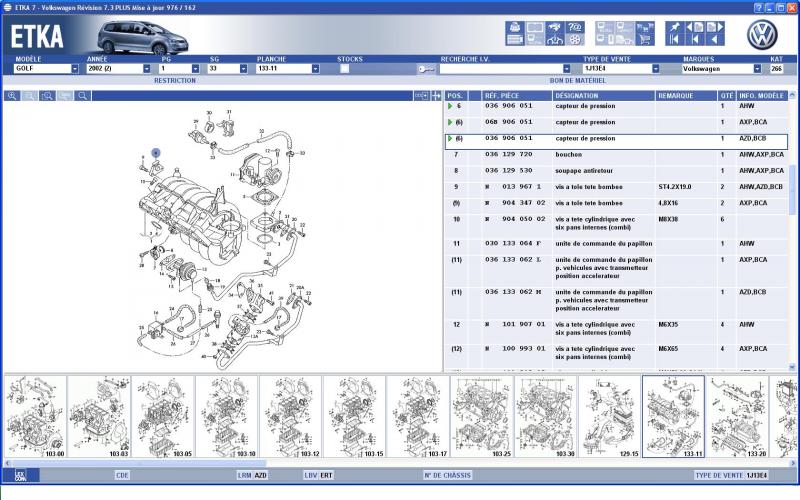Click the KAT field showing 266

point(777,69)
